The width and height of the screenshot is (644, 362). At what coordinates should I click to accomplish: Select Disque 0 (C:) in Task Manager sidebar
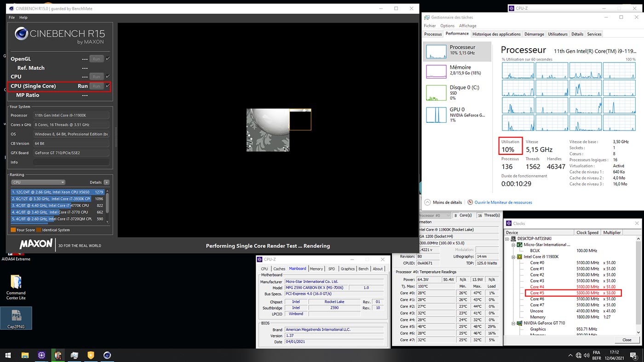436,92
